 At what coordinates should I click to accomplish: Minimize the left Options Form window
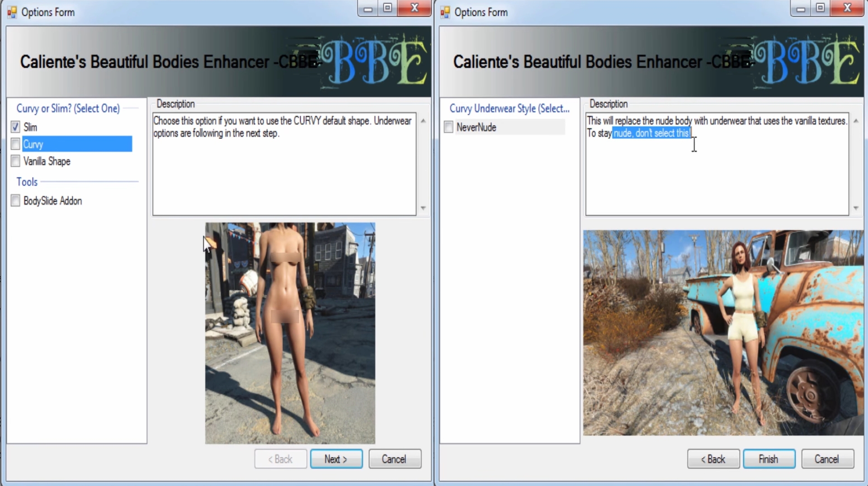click(368, 8)
